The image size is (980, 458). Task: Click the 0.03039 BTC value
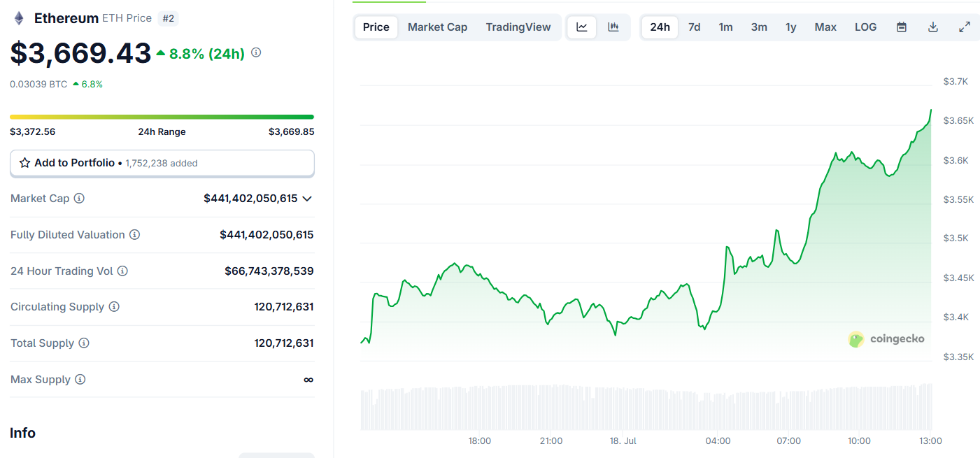pyautogui.click(x=38, y=84)
